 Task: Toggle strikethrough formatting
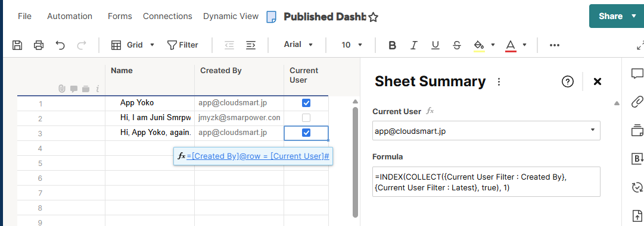pos(457,45)
